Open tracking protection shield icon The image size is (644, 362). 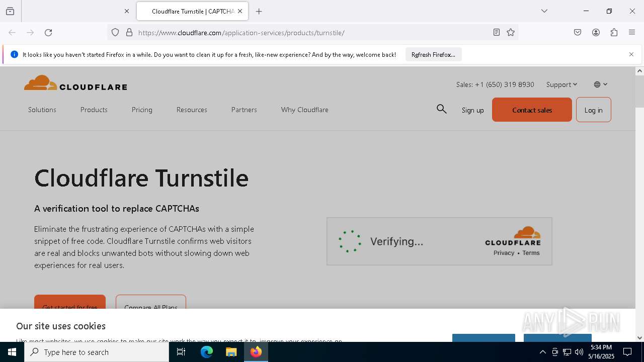coord(115,33)
